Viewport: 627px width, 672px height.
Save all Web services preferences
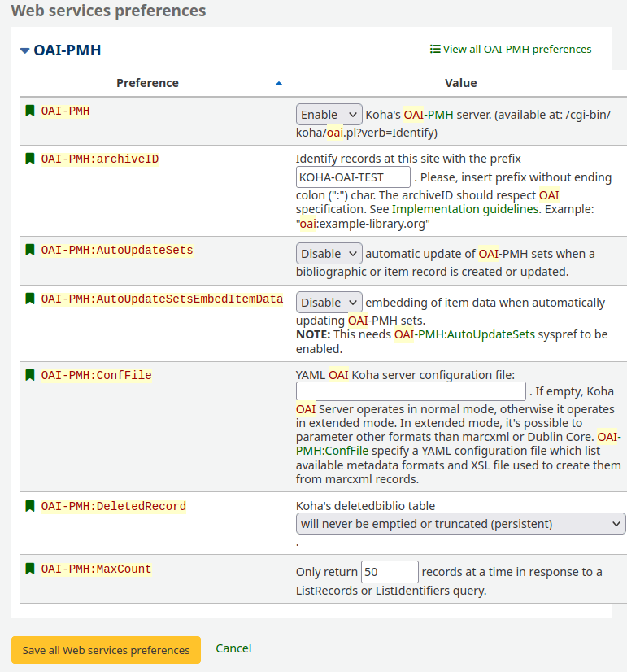coord(106,650)
